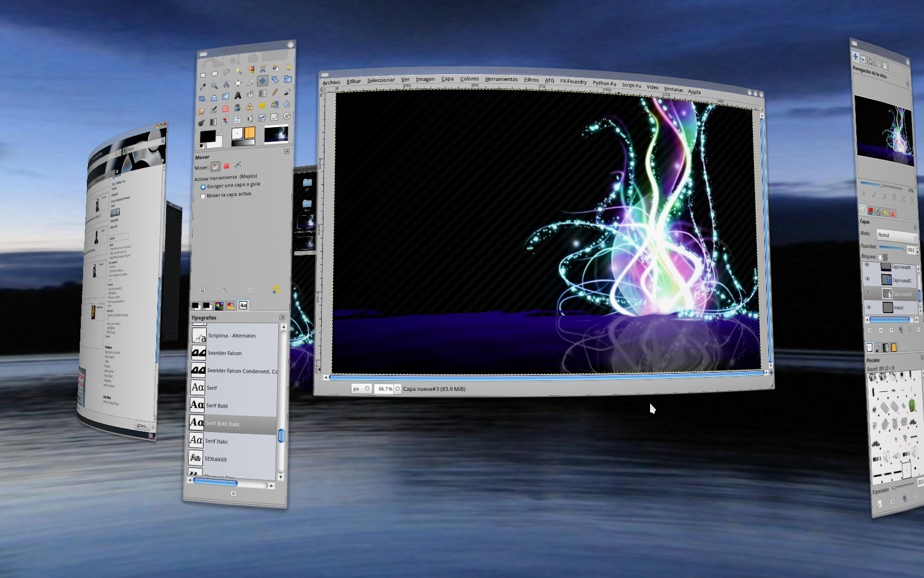Select the Scissors Select tool

[x=263, y=69]
